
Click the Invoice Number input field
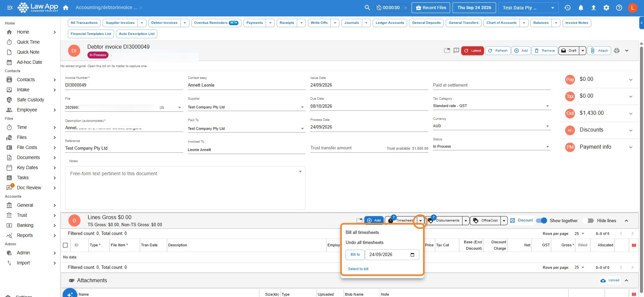(x=124, y=85)
